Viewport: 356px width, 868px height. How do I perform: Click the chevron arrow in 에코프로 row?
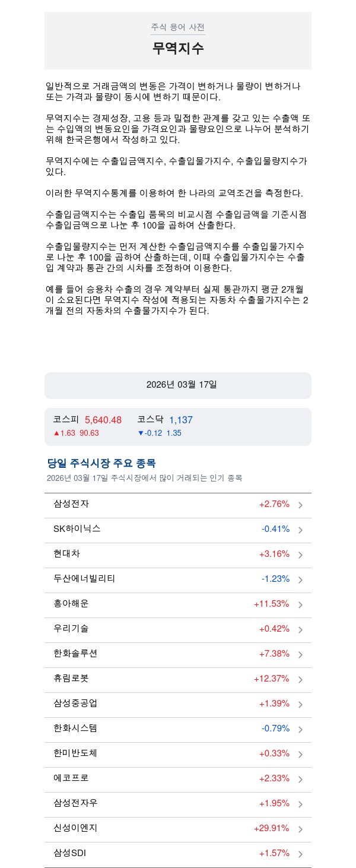pos(300,780)
